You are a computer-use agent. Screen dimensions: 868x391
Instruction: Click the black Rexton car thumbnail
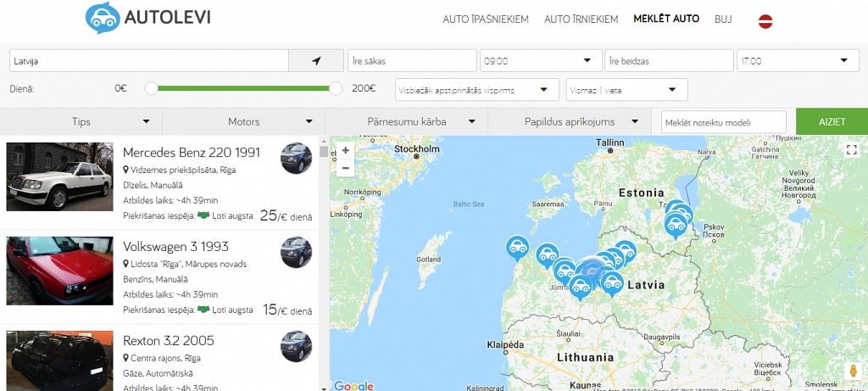click(60, 361)
